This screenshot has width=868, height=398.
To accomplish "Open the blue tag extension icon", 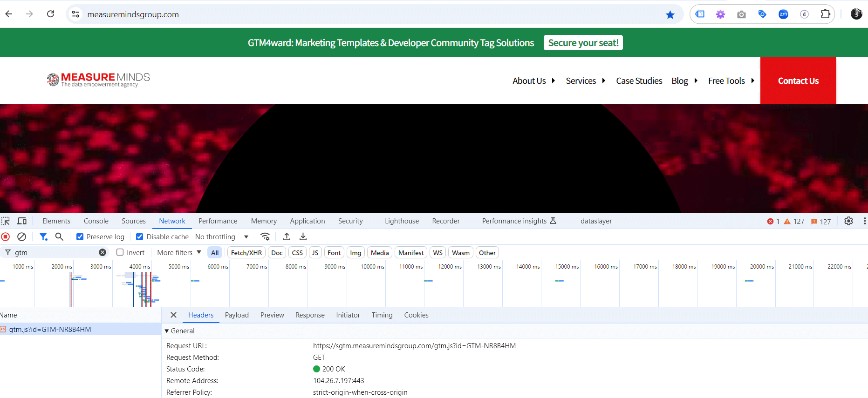I will pyautogui.click(x=762, y=14).
